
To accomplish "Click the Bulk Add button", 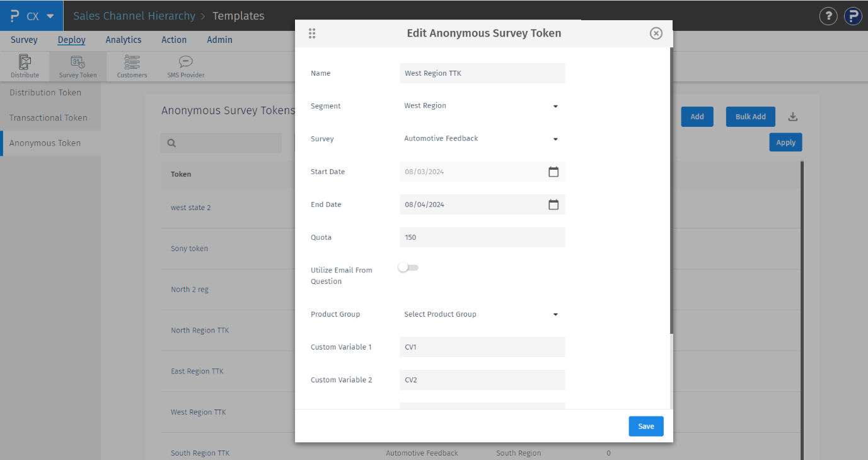I will point(750,116).
